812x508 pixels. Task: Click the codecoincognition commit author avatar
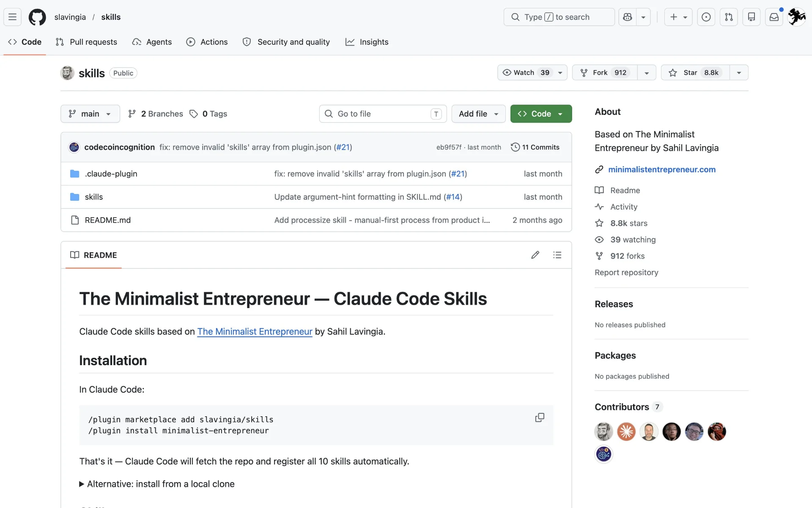[x=74, y=147]
